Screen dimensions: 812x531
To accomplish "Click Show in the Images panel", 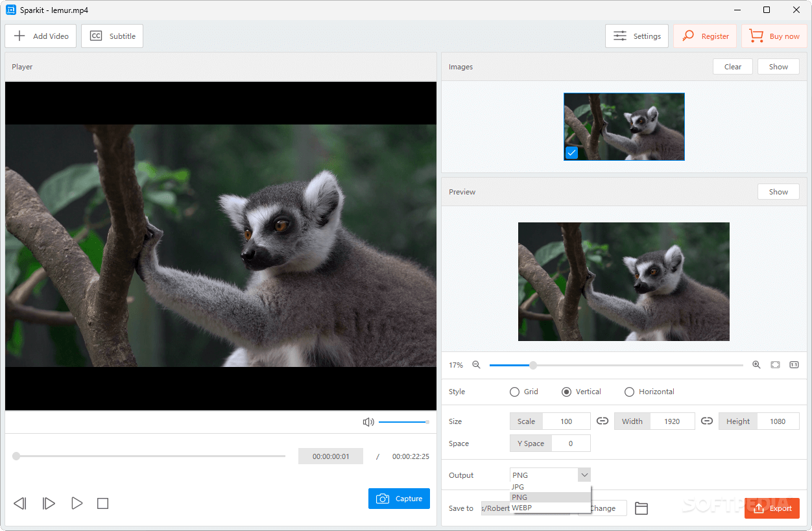I will [778, 67].
